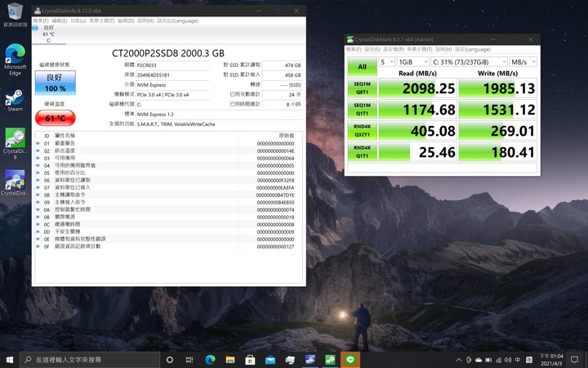Open the unit dropdown showing MB/s

(x=523, y=61)
